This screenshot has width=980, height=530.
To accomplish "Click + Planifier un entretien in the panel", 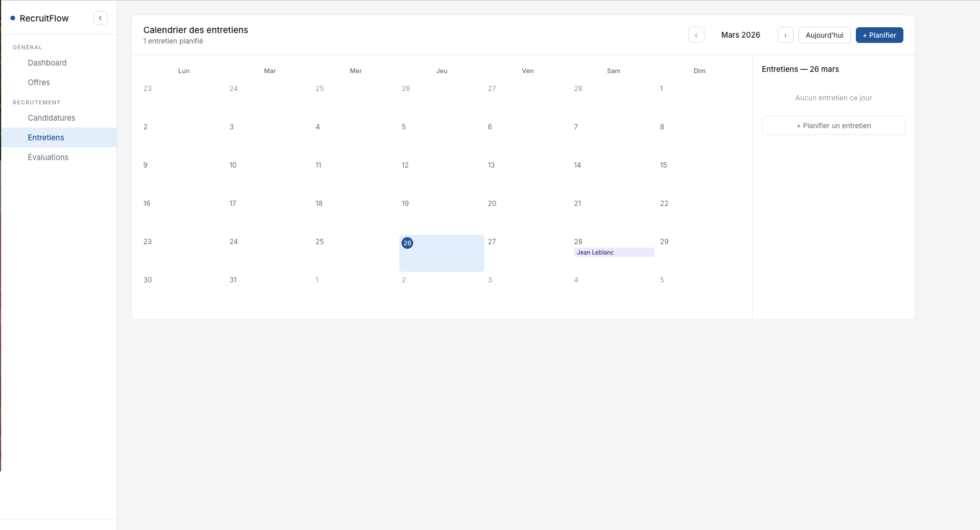I will click(x=833, y=125).
